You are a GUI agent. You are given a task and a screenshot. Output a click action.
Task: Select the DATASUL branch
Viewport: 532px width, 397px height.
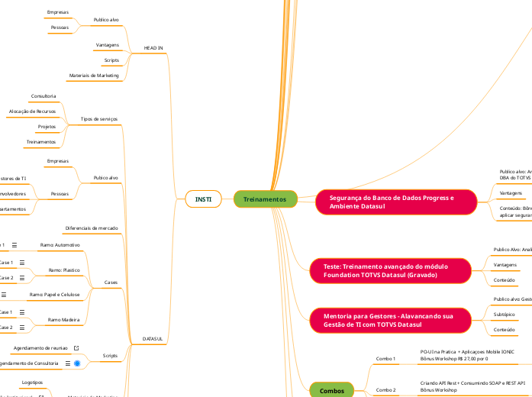tap(153, 339)
